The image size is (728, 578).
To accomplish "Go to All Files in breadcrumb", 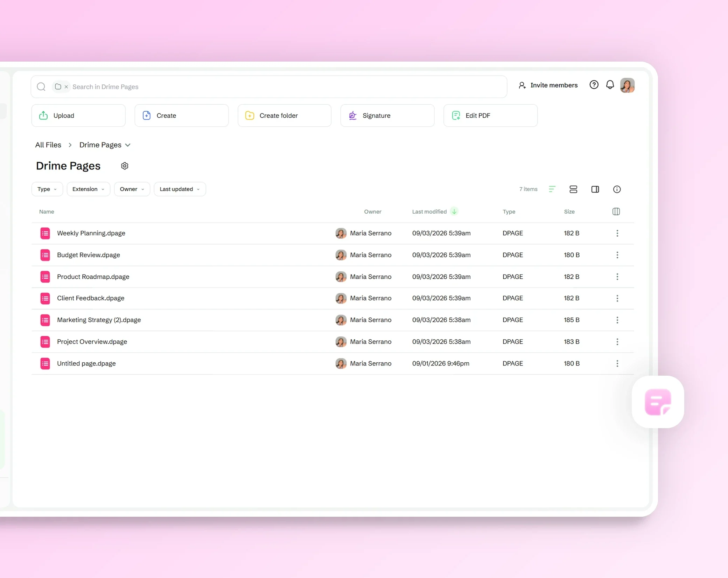I will pyautogui.click(x=48, y=145).
